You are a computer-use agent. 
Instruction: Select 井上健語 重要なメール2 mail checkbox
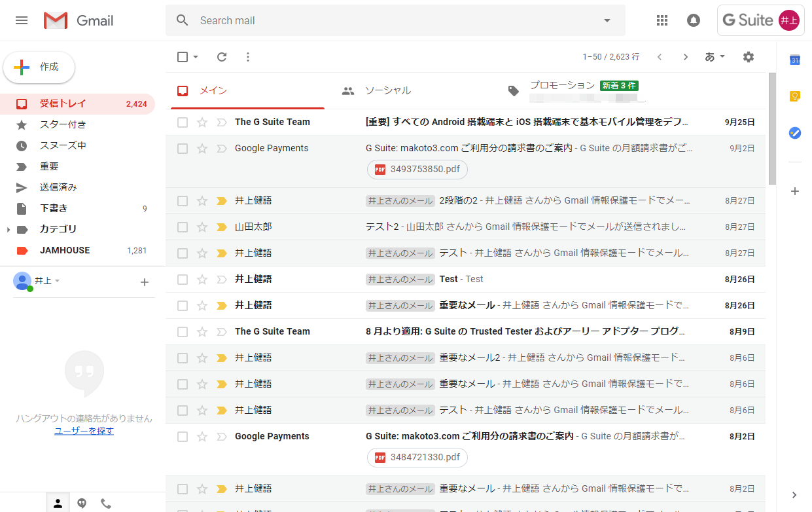pos(183,358)
